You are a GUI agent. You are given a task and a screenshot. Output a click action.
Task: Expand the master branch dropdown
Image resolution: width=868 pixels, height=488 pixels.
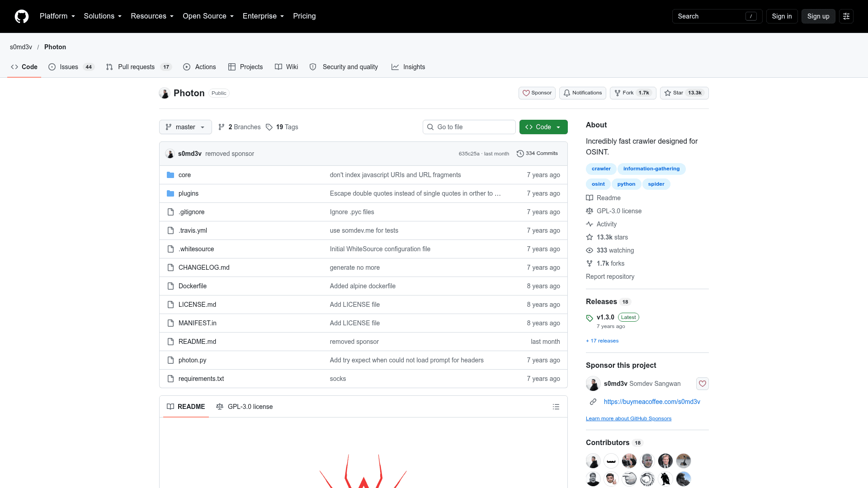tap(185, 127)
